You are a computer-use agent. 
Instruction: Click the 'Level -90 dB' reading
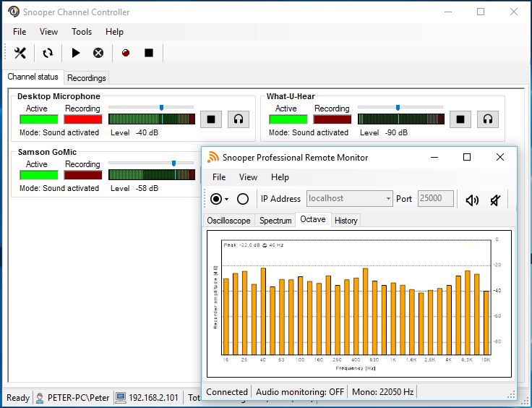point(384,132)
